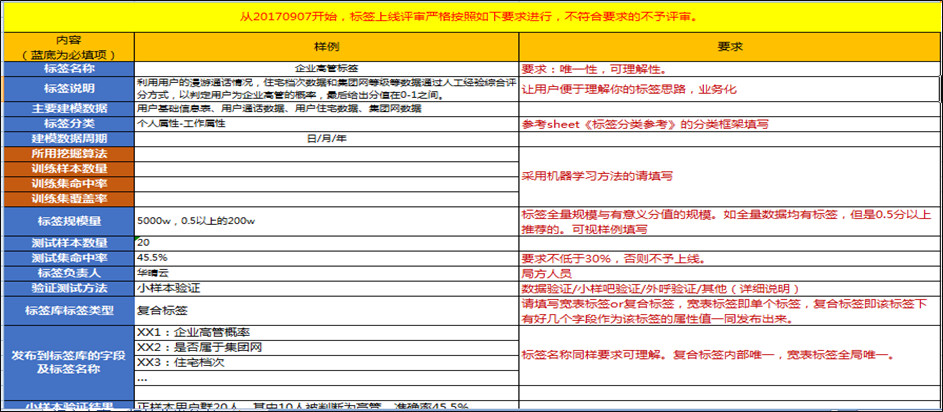The height and width of the screenshot is (412, 943).
Task: Select the cell 让用户便于理解你的标签思路，业务化
Action: (x=730, y=89)
